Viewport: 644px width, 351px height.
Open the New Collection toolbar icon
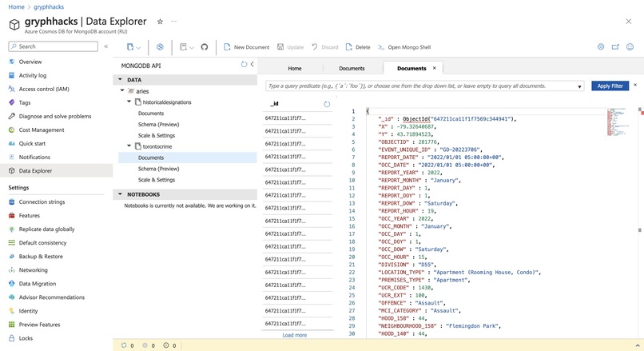[x=133, y=47]
